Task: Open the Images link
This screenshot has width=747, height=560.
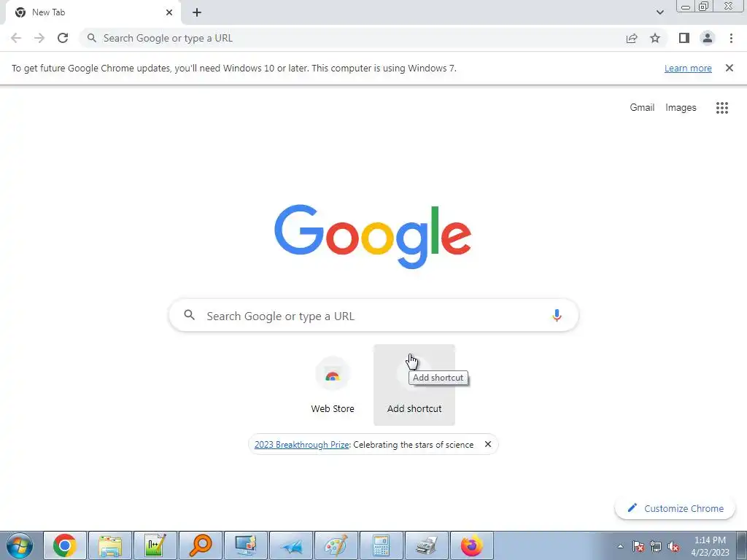Action: 681,108
